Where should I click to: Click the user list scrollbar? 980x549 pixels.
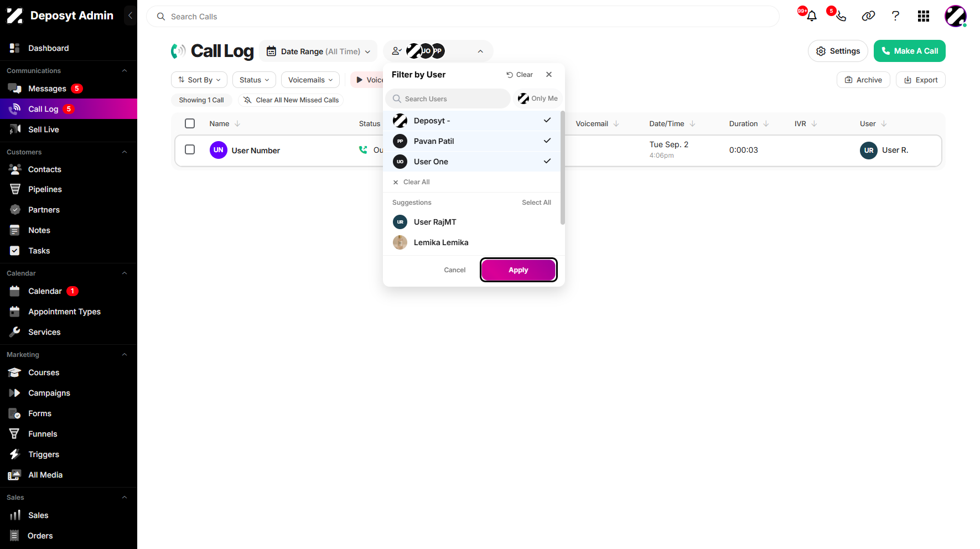coord(563,168)
